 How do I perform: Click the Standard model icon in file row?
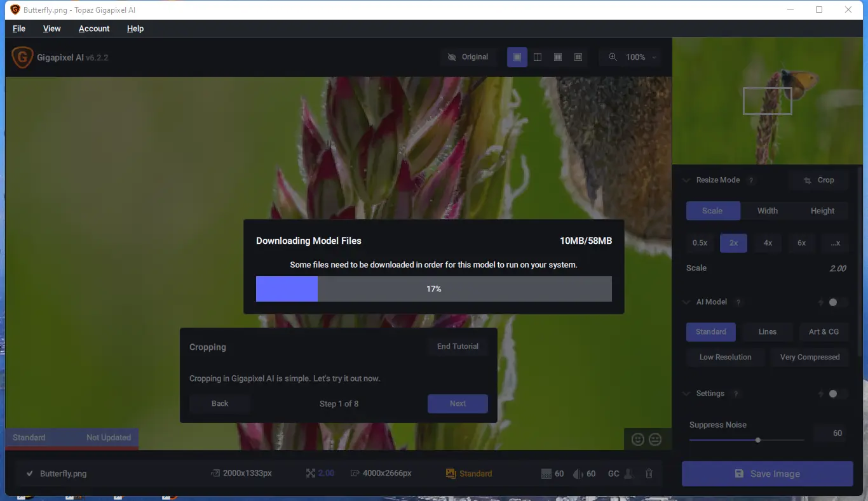[x=451, y=474]
